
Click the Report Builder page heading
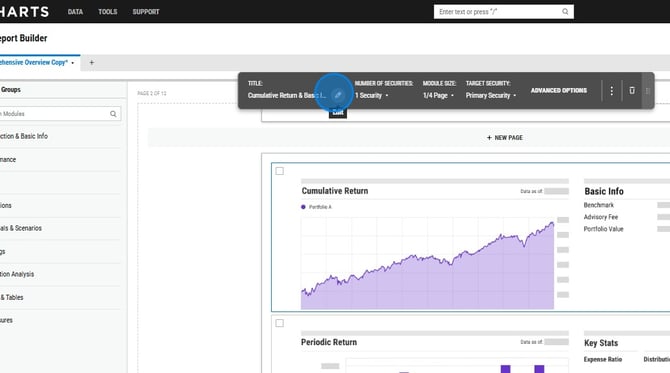[24, 38]
